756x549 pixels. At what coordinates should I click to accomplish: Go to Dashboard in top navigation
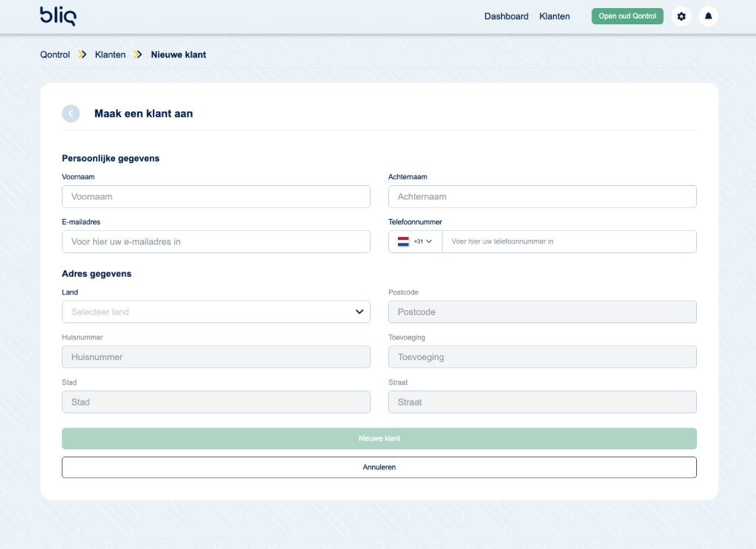(x=506, y=16)
